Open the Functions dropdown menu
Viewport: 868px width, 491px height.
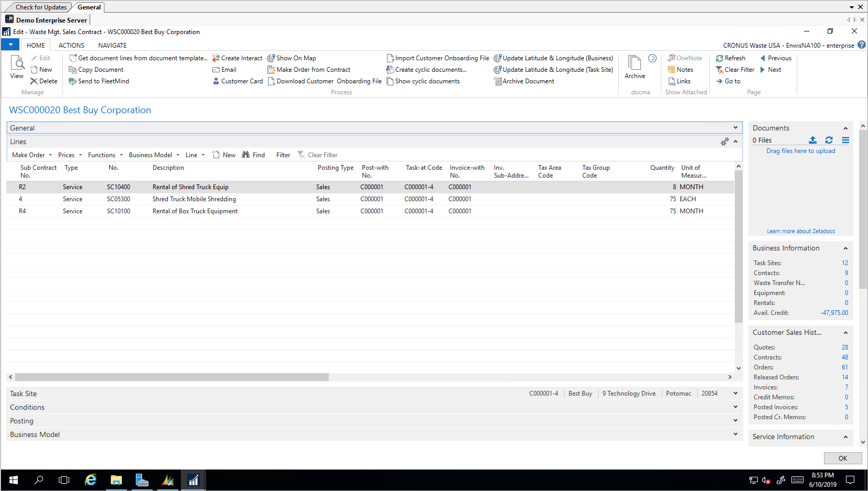tap(105, 155)
